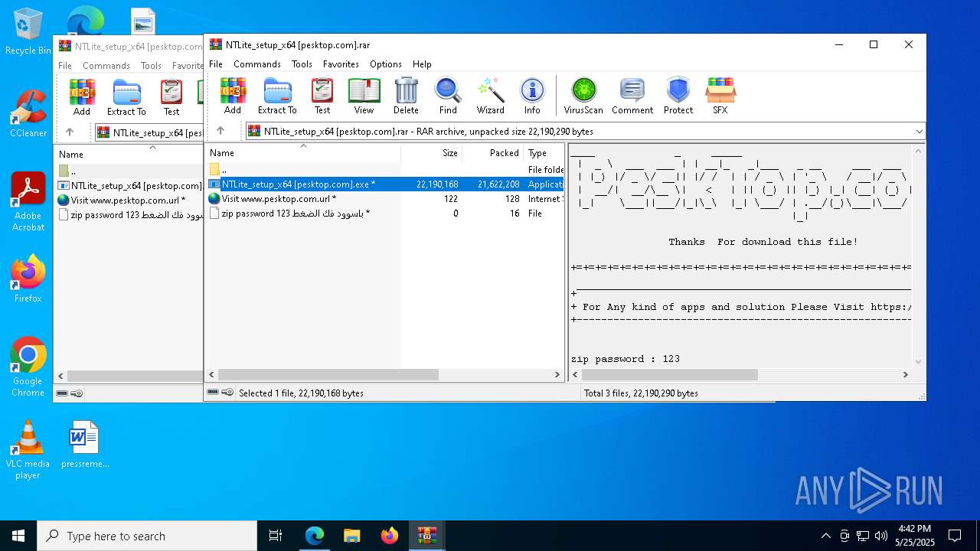Click the 22,190,168 size value cell
This screenshot has height=551, width=980.
(437, 184)
